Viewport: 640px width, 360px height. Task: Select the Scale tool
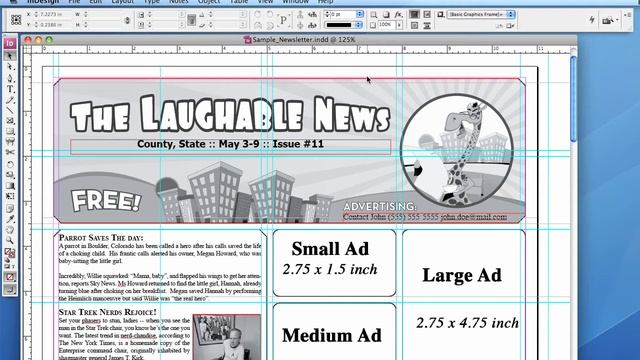(10, 175)
